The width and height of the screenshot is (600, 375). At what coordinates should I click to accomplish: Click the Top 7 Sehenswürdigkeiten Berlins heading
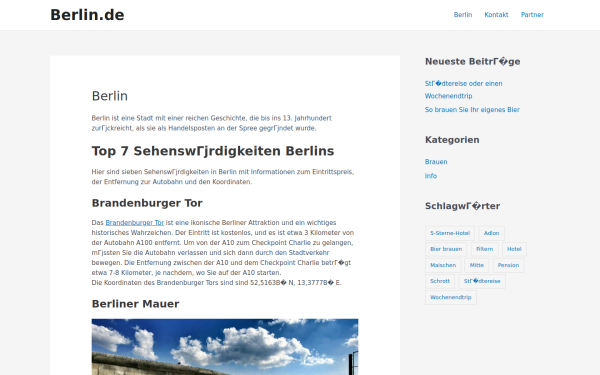tap(213, 151)
